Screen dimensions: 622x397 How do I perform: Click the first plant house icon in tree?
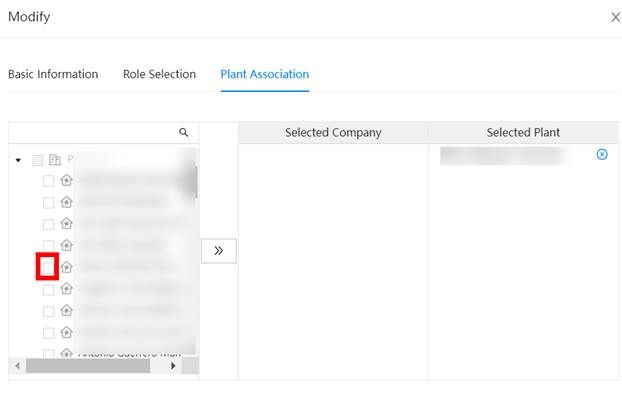[66, 180]
